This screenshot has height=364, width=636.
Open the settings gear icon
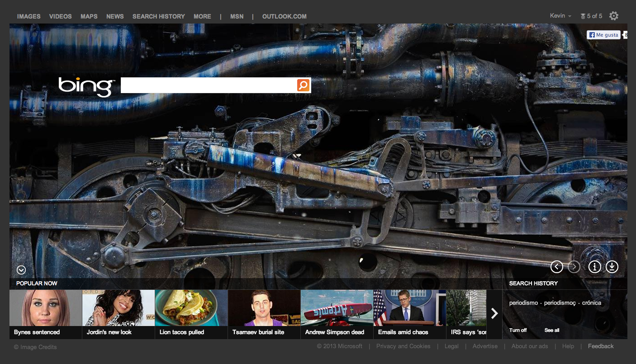tap(613, 16)
